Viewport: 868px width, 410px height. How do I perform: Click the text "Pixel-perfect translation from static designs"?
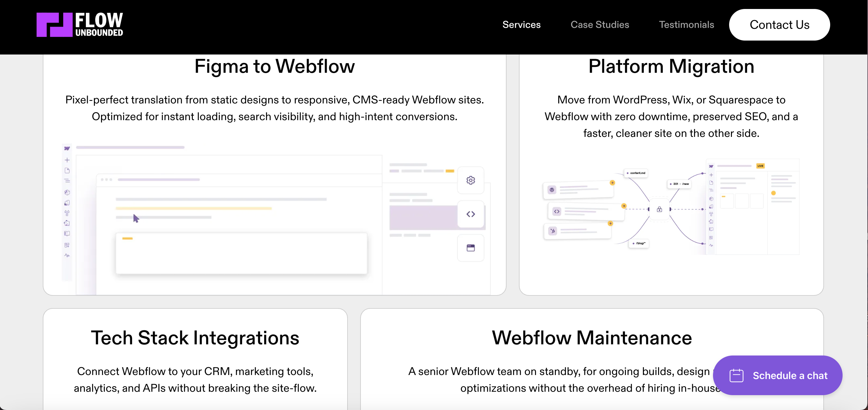coord(172,100)
